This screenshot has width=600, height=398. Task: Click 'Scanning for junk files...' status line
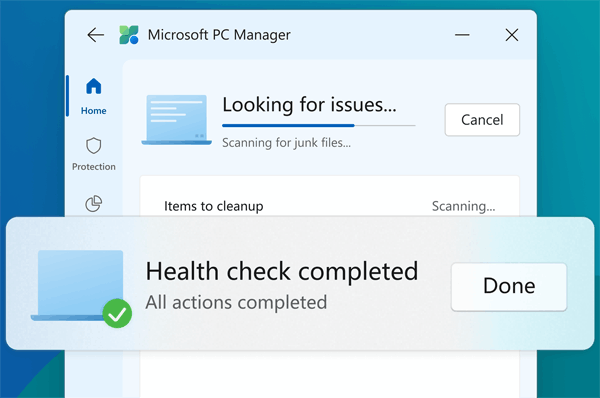tap(286, 143)
